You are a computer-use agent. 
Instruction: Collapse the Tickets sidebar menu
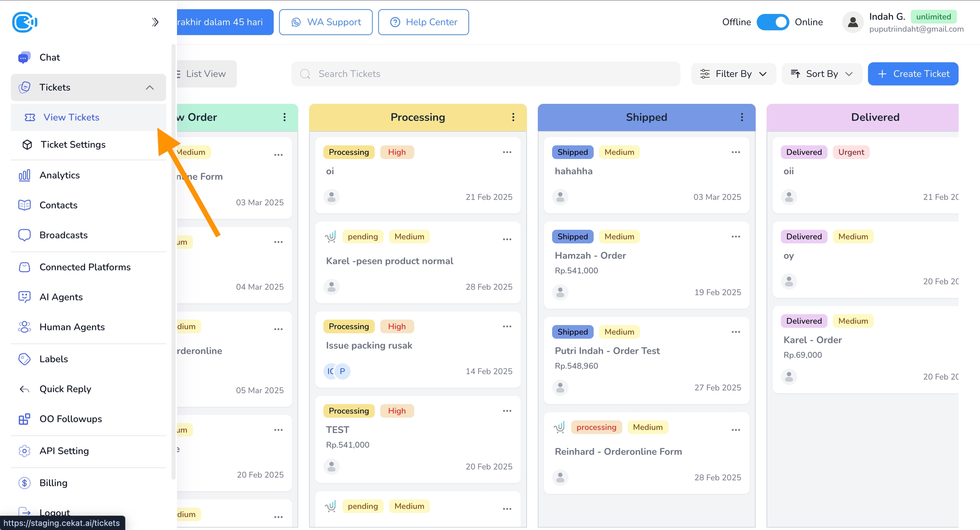149,88
